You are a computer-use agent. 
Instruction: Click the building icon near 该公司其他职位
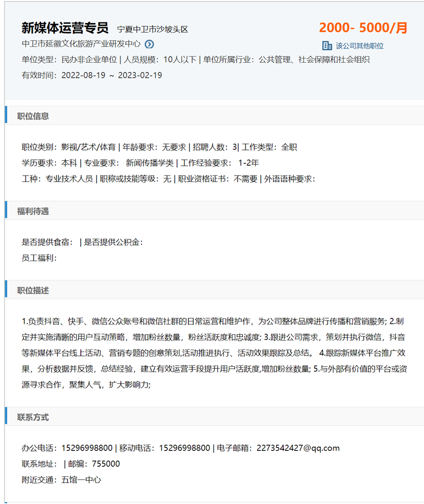(327, 45)
